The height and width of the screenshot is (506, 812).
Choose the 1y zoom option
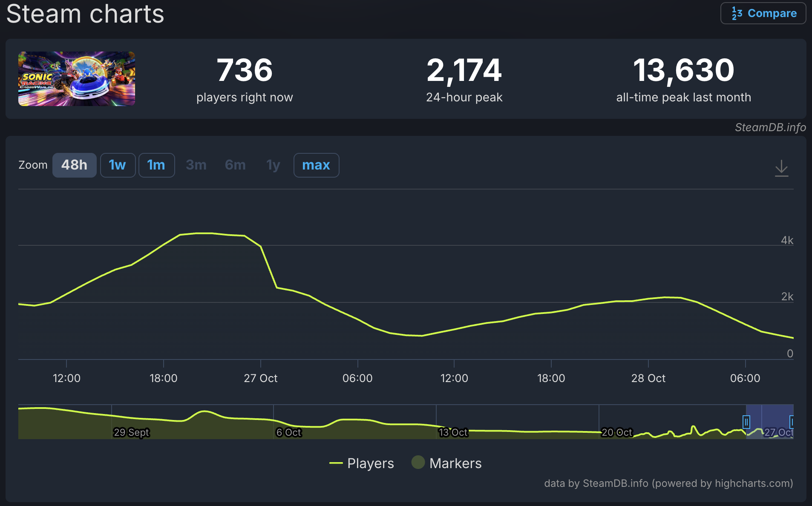pos(273,165)
